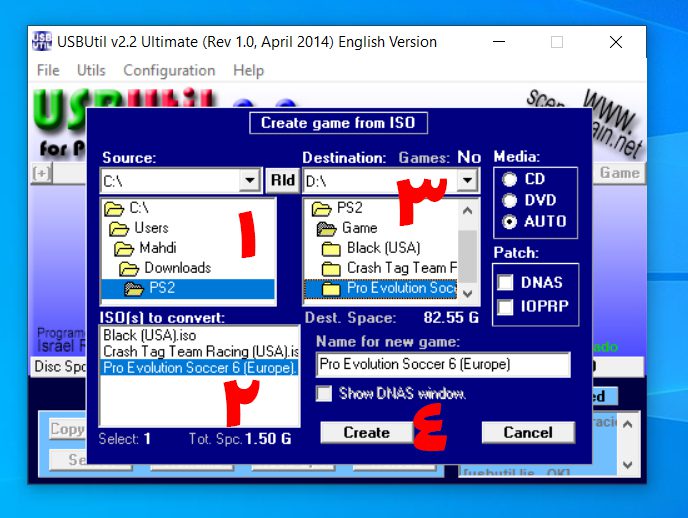Select Black (USA).iso in ISO list
Image resolution: width=688 pixels, height=518 pixels.
coord(200,336)
